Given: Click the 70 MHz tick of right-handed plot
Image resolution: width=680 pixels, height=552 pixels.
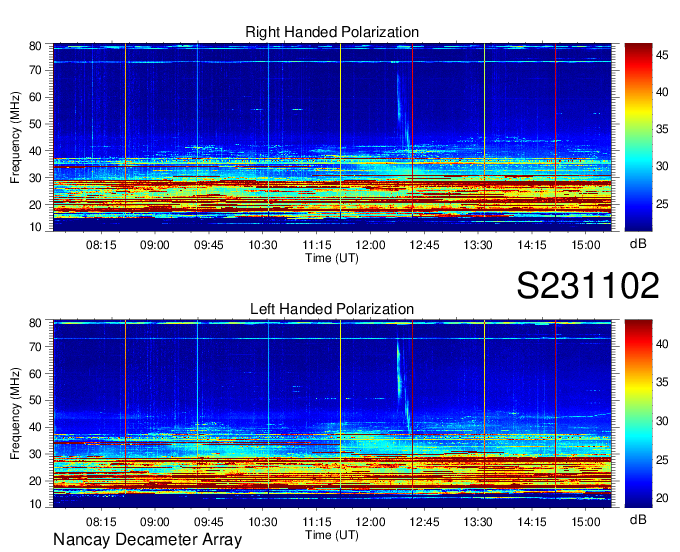Looking at the screenshot, I should click(x=36, y=70).
